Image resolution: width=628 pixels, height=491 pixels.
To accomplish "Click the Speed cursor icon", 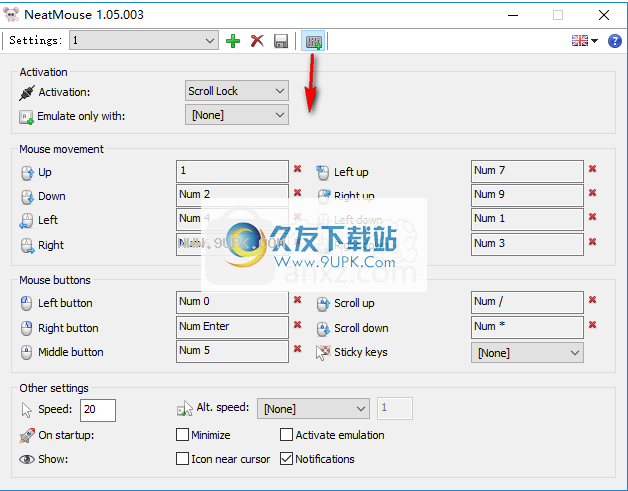I will (26, 411).
